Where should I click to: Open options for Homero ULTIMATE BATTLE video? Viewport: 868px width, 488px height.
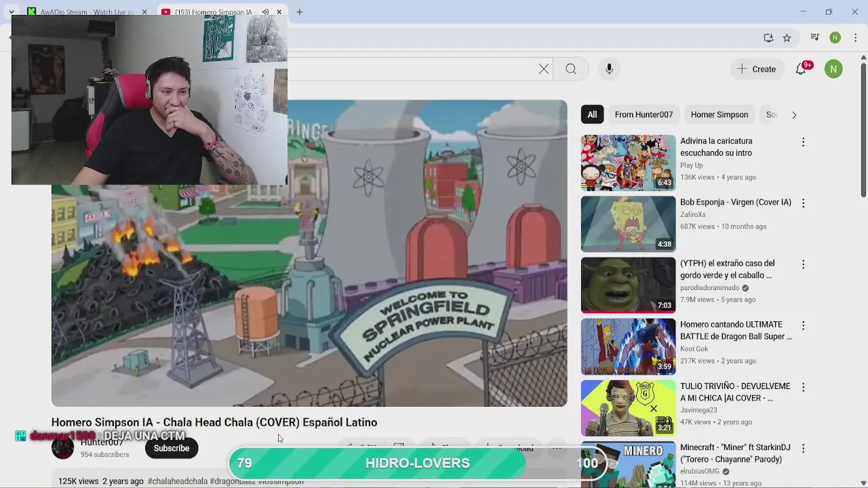click(803, 326)
